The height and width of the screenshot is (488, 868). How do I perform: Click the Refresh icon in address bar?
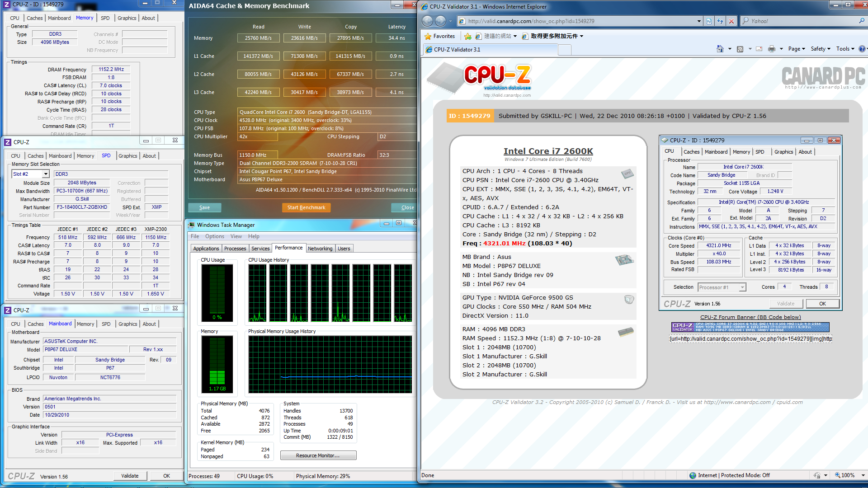720,21
